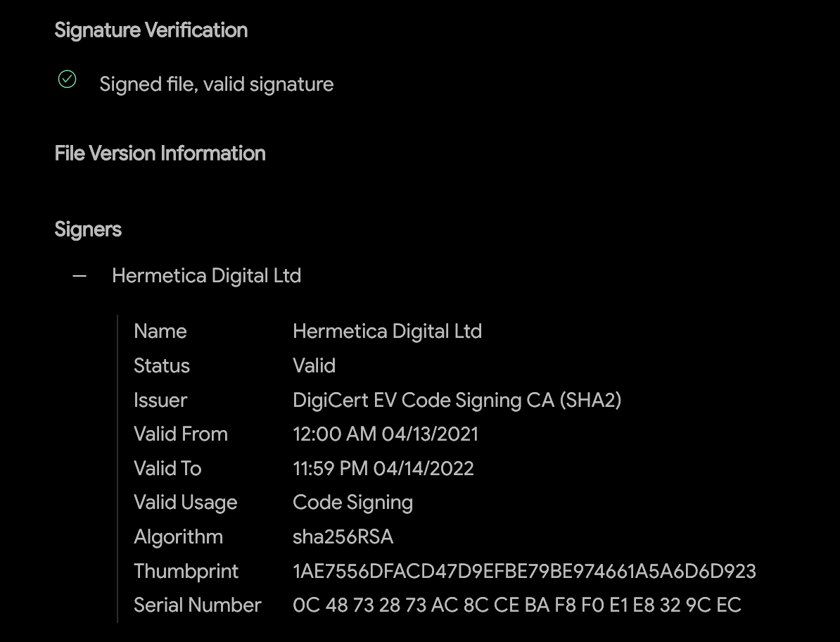The width and height of the screenshot is (840, 642).
Task: Click the Signature Verification heading
Action: pyautogui.click(x=151, y=30)
